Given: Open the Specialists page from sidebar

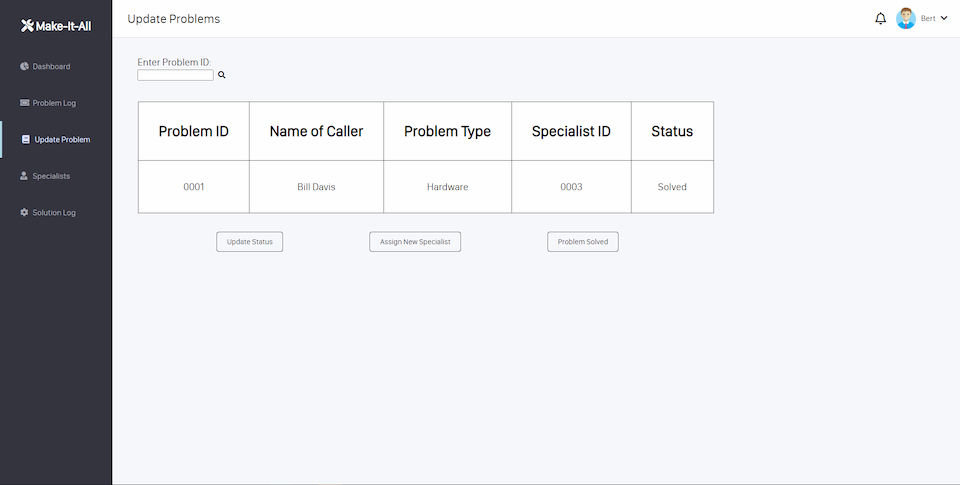Looking at the screenshot, I should pos(50,176).
